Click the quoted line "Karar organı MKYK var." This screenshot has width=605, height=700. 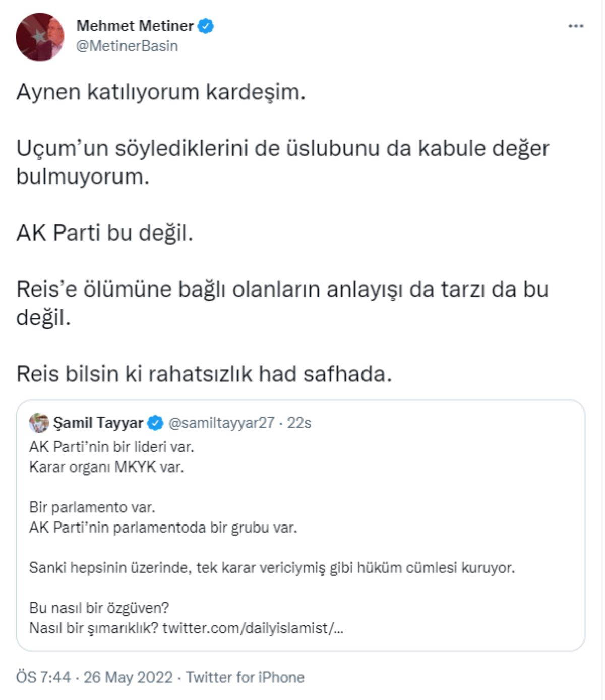pyautogui.click(x=106, y=467)
